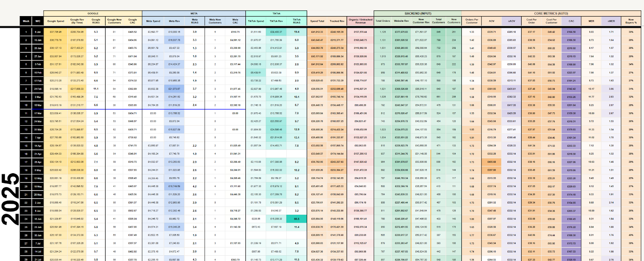Click the New Buyers % column header
644x261 pixels.
[x=631, y=21]
